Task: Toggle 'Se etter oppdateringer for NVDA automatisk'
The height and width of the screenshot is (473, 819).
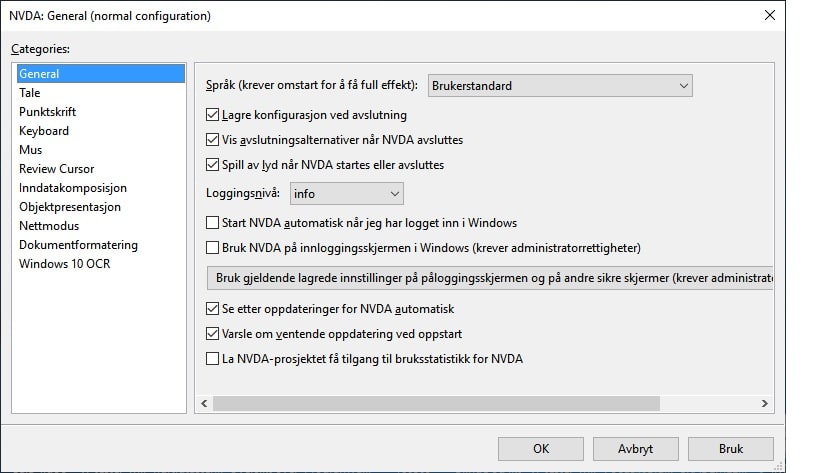Action: pyautogui.click(x=212, y=309)
